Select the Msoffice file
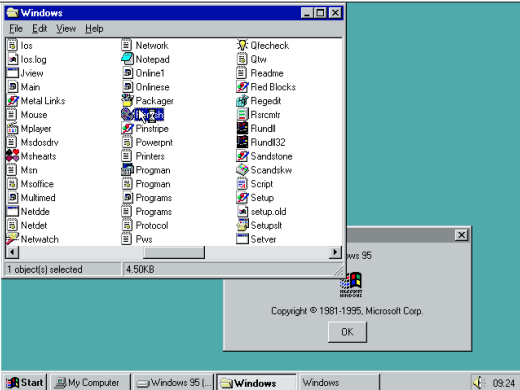 tap(30, 183)
